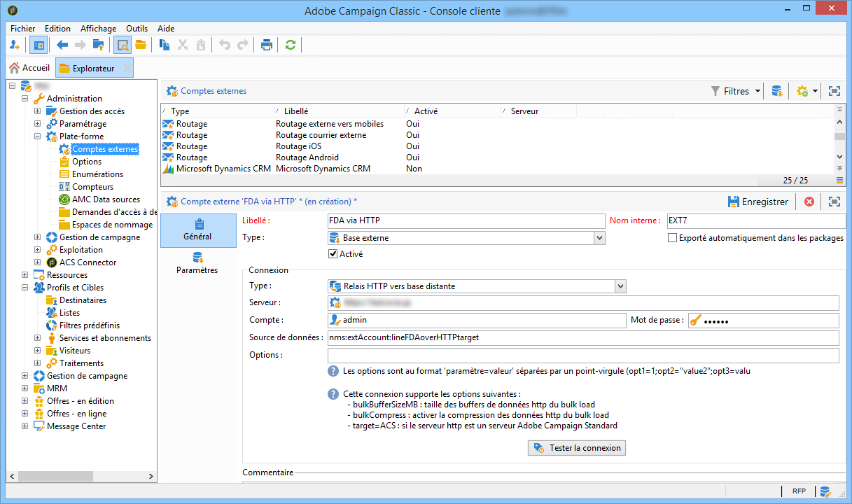Select Enumérations in the tree
Screen dimensions: 852x504
click(97, 174)
